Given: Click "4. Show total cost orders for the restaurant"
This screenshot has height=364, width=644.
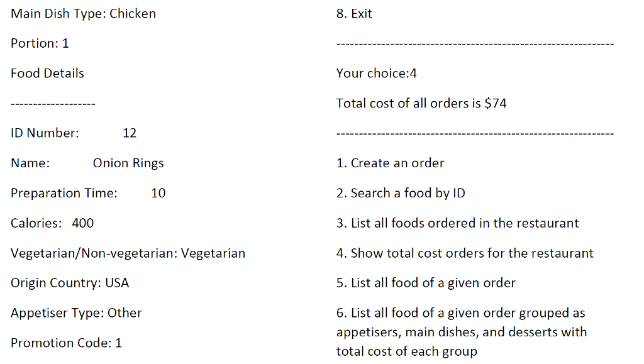Looking at the screenshot, I should click(465, 253).
